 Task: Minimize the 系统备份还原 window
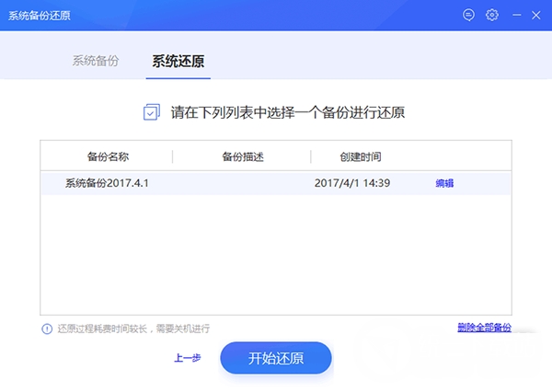(x=514, y=15)
